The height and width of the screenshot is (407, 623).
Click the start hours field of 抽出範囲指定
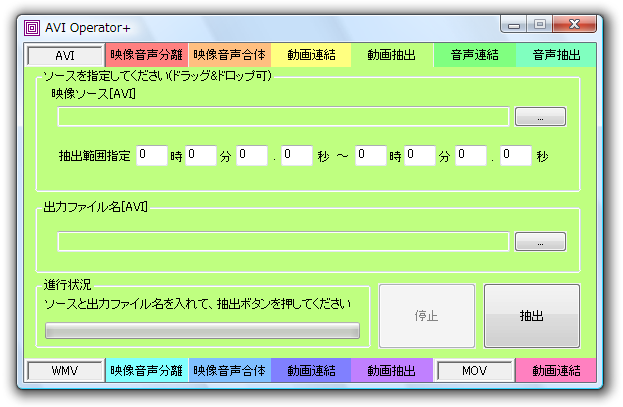[x=152, y=155]
